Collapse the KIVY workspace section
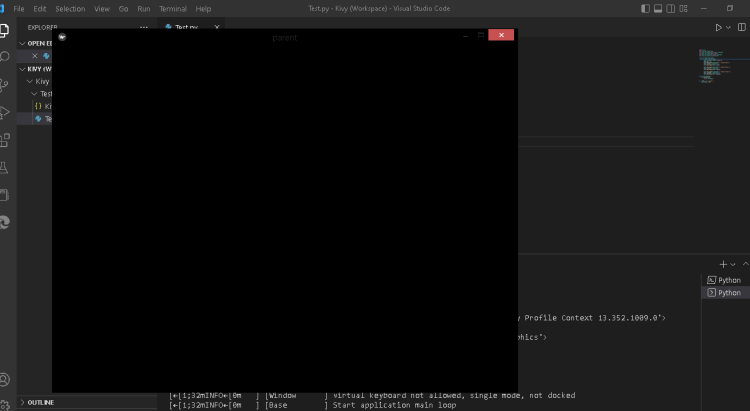This screenshot has width=750, height=411. (x=22, y=69)
